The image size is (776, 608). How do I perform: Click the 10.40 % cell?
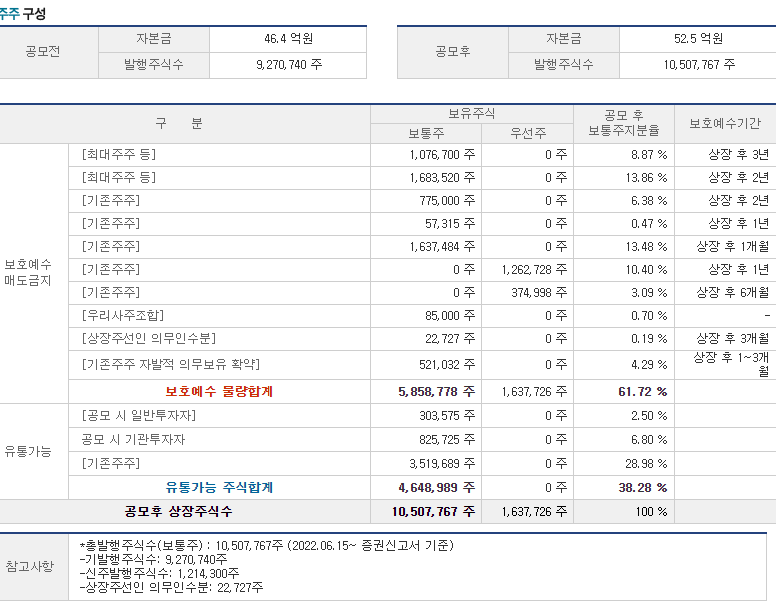pyautogui.click(x=624, y=270)
